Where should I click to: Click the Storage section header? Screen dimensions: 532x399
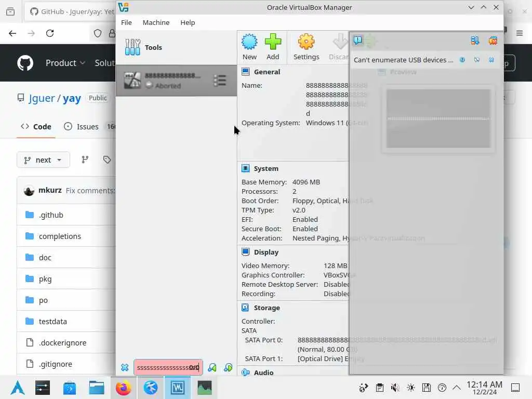click(267, 308)
